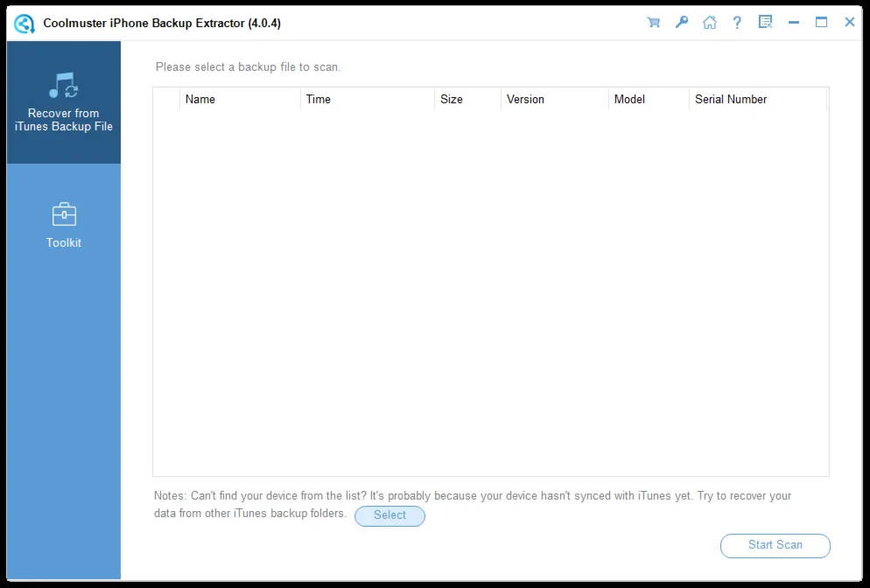Minimize the Coolmuster window
Screen dimensions: 870x588
794,23
